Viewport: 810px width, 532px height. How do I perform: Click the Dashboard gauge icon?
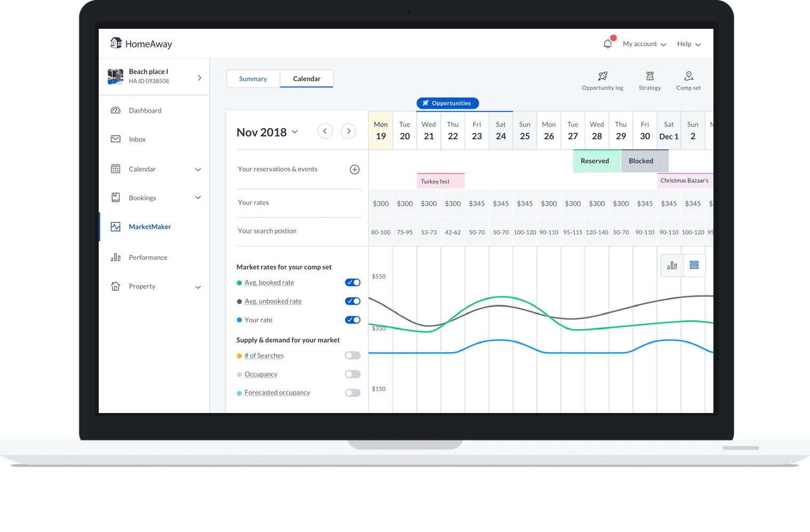pyautogui.click(x=115, y=110)
